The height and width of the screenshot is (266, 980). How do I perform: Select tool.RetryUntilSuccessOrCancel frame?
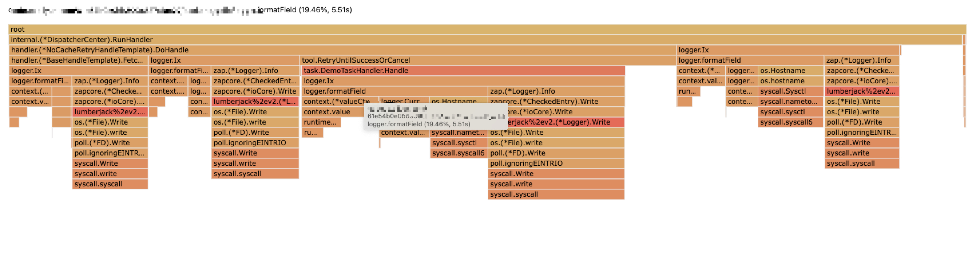click(488, 60)
